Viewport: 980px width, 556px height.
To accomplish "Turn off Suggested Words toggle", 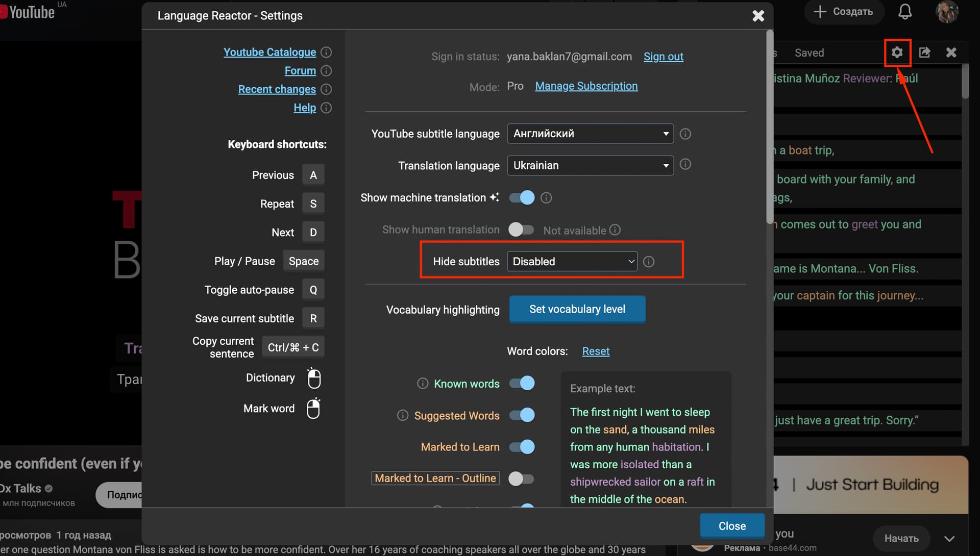I will coord(522,415).
